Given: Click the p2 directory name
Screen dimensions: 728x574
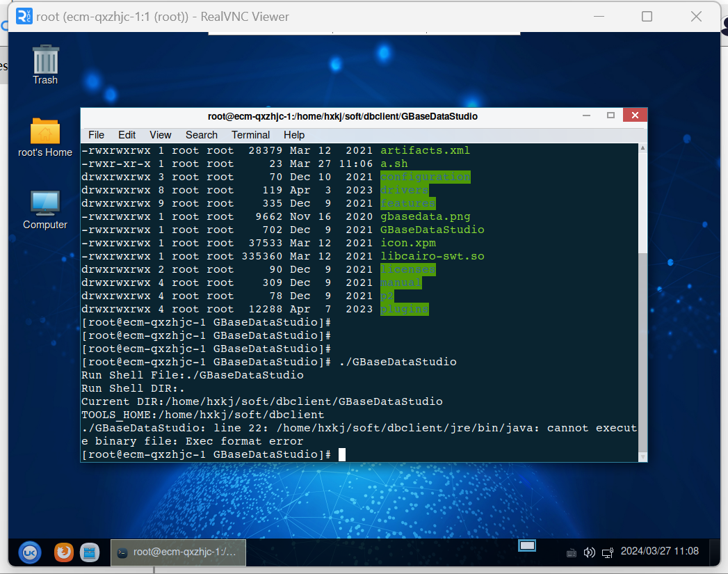Looking at the screenshot, I should click(x=387, y=296).
